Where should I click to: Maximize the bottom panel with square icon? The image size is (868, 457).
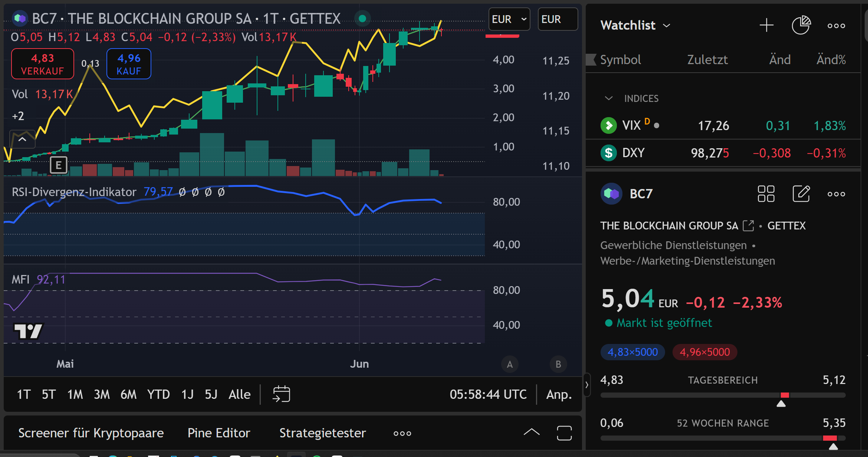[x=564, y=433]
